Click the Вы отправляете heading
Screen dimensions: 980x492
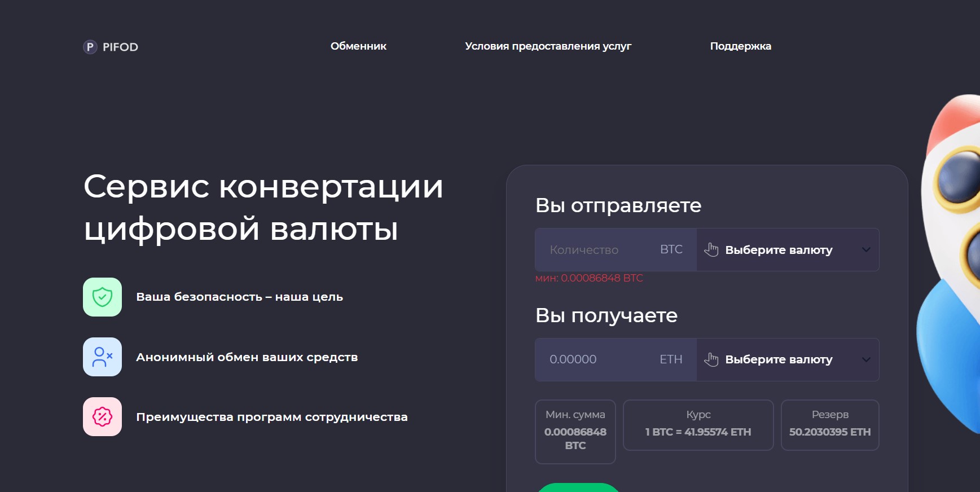618,205
